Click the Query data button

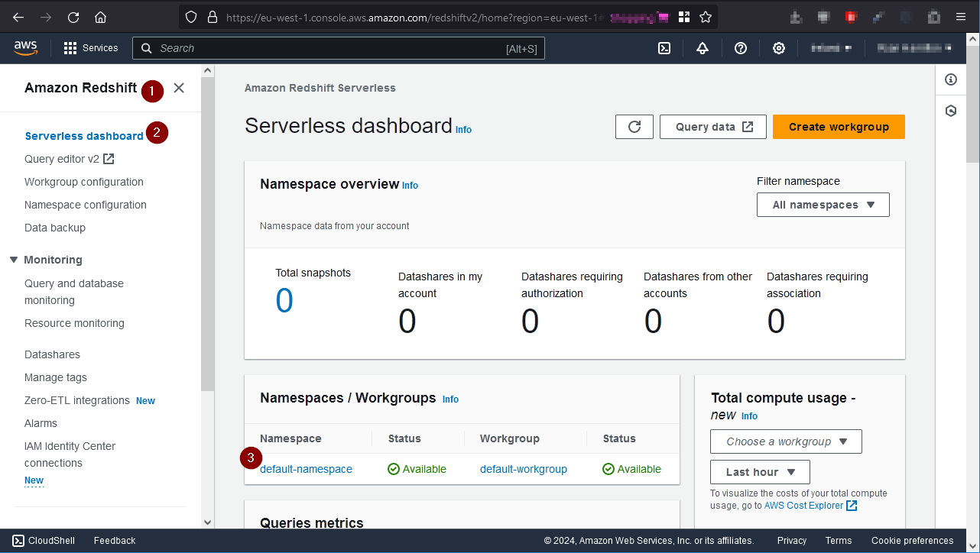713,127
